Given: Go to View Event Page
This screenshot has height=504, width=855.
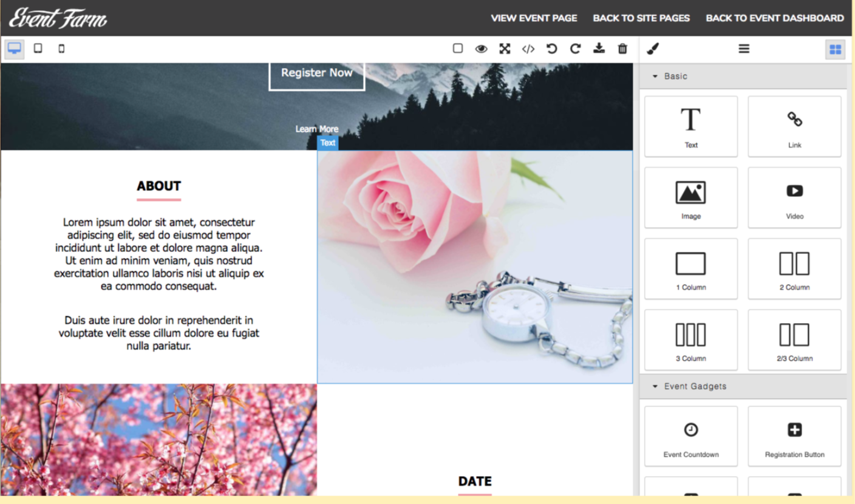Looking at the screenshot, I should click(x=534, y=18).
